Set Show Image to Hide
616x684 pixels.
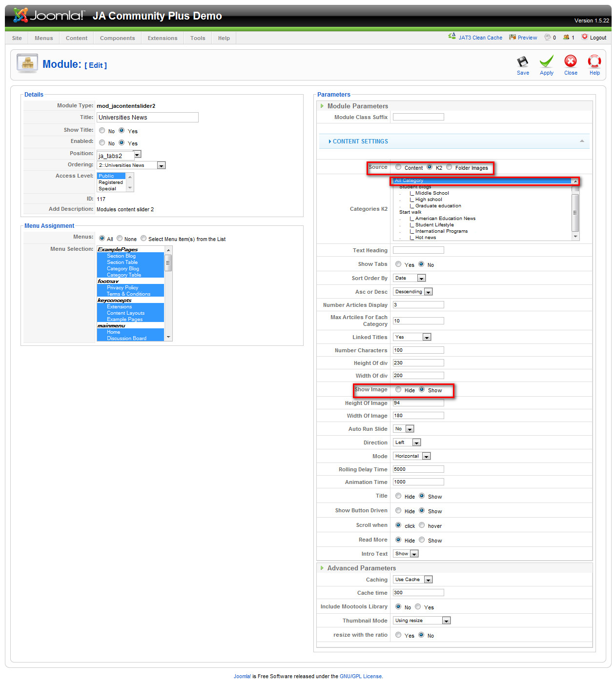point(398,390)
